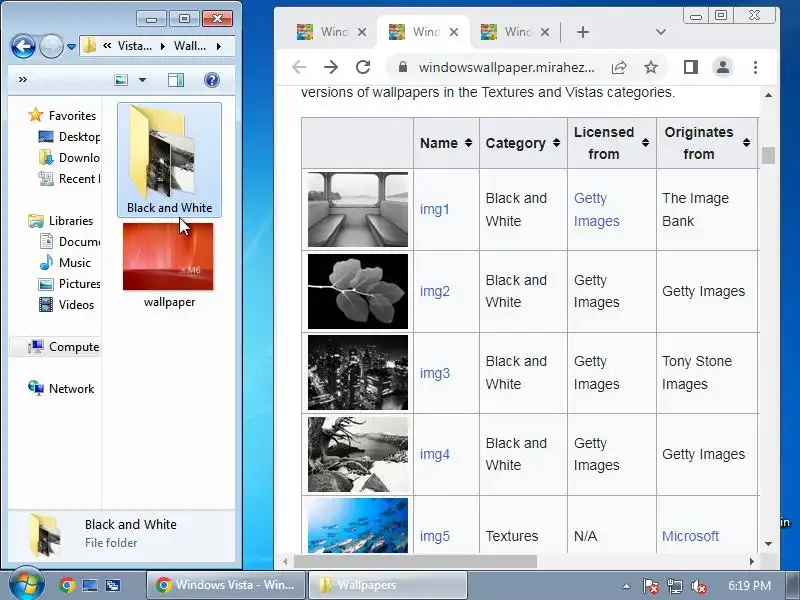Image resolution: width=800 pixels, height=600 pixels.
Task: Open img1 link
Action: pos(435,209)
